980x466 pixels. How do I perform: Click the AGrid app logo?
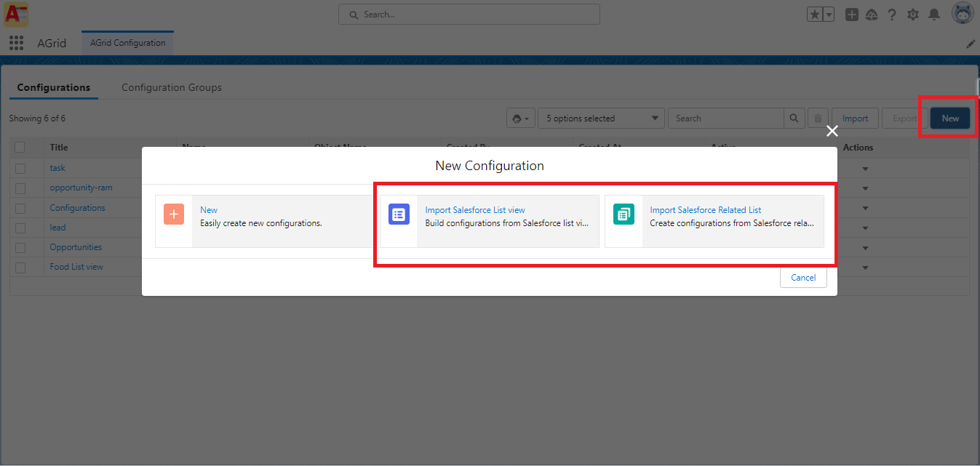(16, 14)
